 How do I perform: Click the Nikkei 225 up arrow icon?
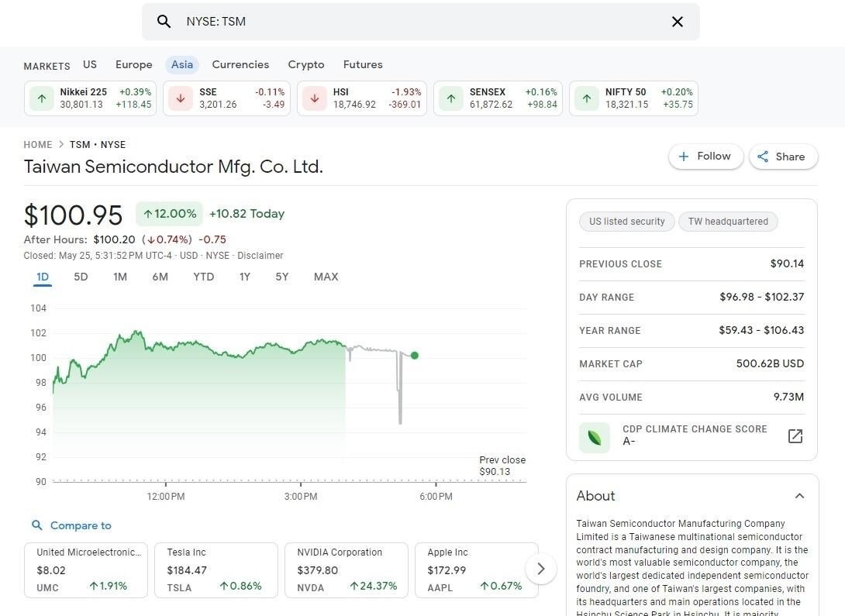(42, 98)
